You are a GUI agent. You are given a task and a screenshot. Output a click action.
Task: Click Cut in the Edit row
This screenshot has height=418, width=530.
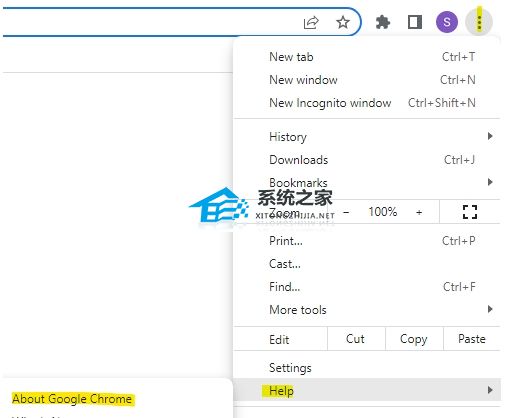tap(356, 339)
